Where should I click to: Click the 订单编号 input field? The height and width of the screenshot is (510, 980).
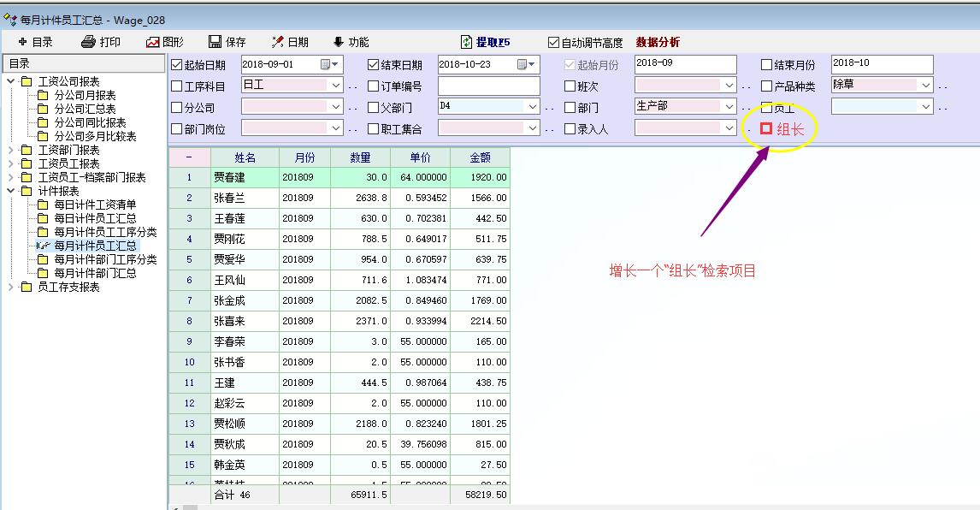tap(488, 86)
